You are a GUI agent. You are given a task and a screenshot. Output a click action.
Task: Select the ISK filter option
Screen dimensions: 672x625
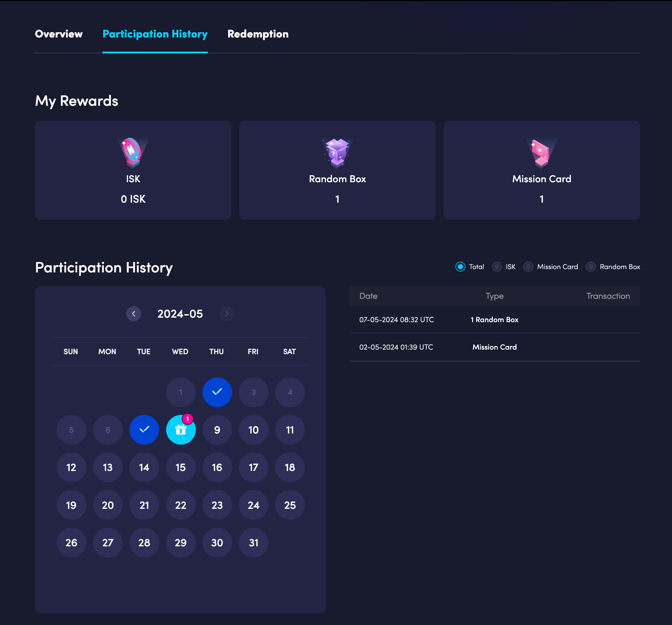coord(497,266)
